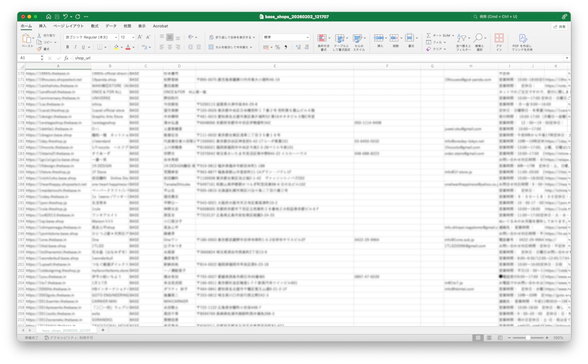Toggle underline formatting

tap(83, 47)
